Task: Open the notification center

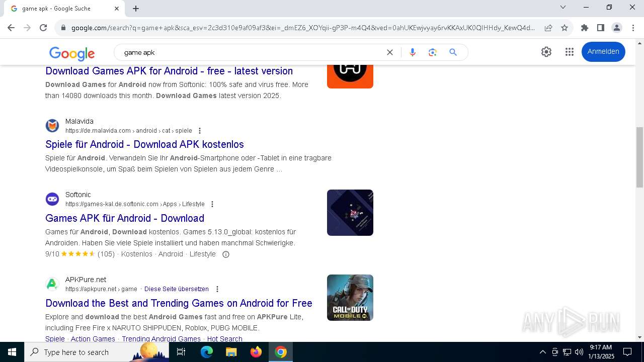Action: [x=627, y=352]
